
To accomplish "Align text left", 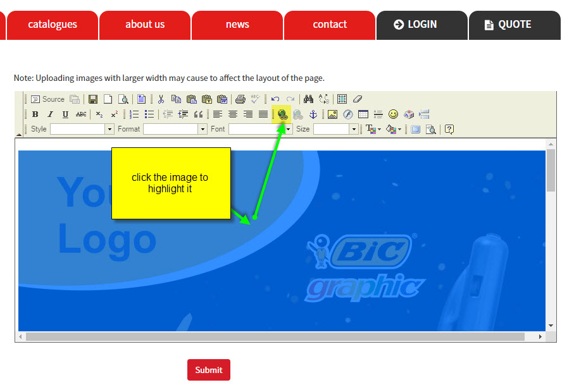I will coord(218,114).
